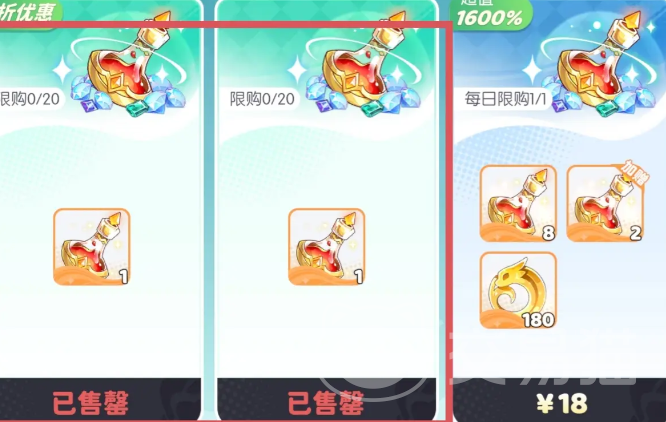Click the ¥18 purchase button
Image resolution: width=666 pixels, height=422 pixels.
[x=560, y=400]
